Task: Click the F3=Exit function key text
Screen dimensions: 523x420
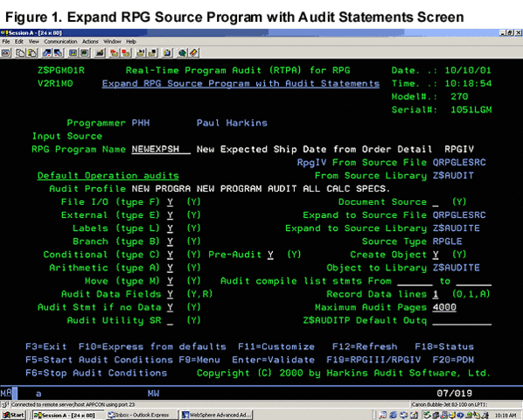Action: (46, 346)
